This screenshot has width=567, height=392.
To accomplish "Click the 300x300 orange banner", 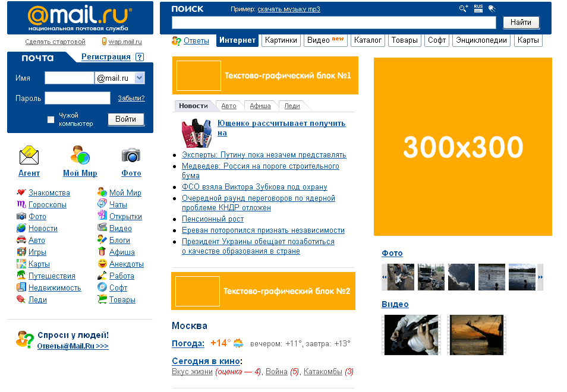I will pyautogui.click(x=463, y=147).
